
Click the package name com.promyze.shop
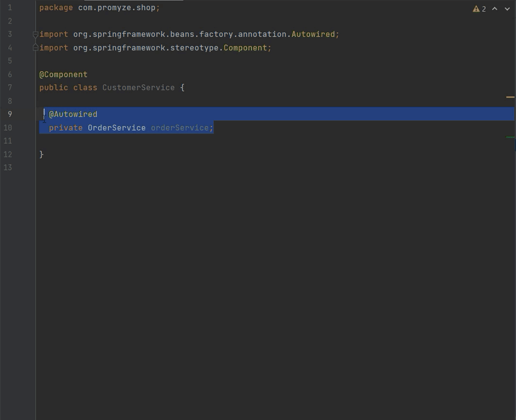point(117,7)
